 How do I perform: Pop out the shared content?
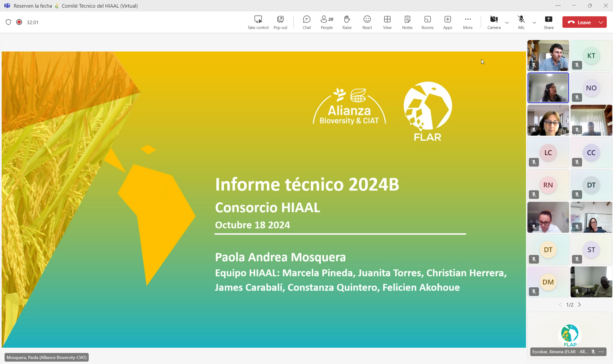(280, 22)
